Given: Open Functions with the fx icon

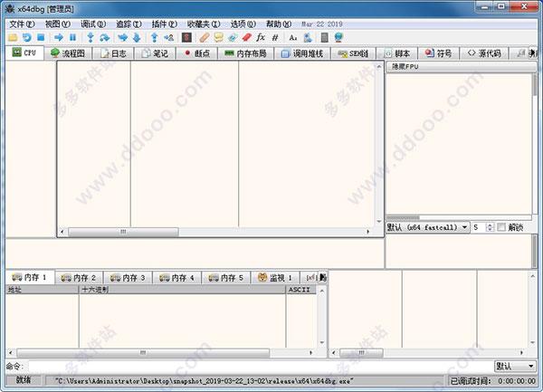Looking at the screenshot, I should (x=261, y=37).
